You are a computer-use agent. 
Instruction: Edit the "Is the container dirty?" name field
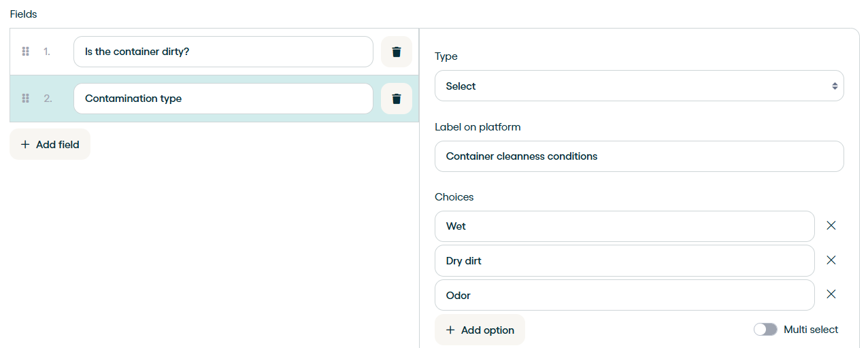[223, 52]
